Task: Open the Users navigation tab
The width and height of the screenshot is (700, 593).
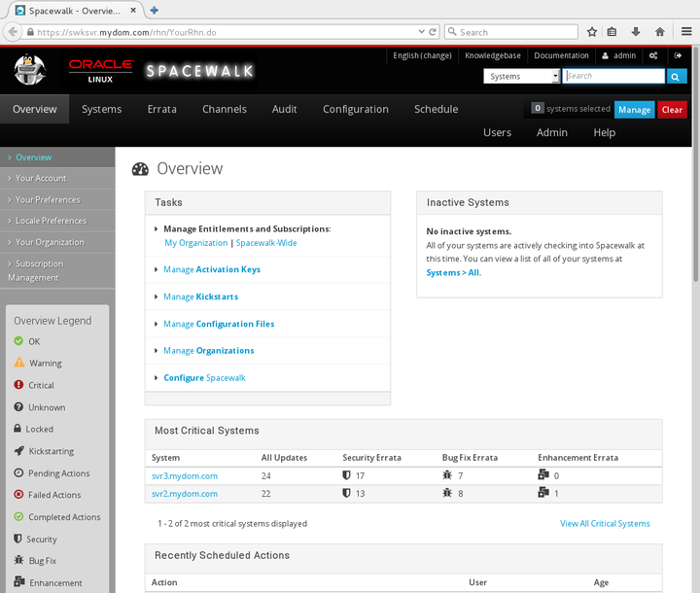Action: tap(498, 132)
